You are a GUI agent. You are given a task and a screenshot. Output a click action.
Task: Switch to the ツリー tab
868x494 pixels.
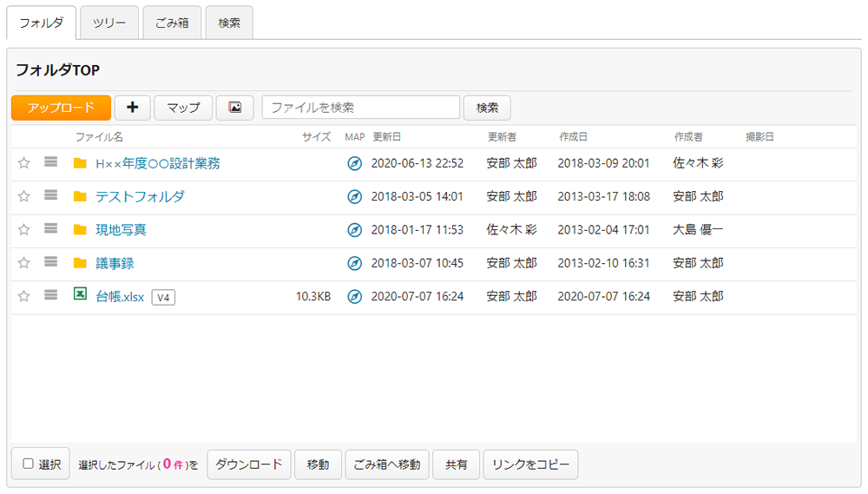[x=108, y=23]
